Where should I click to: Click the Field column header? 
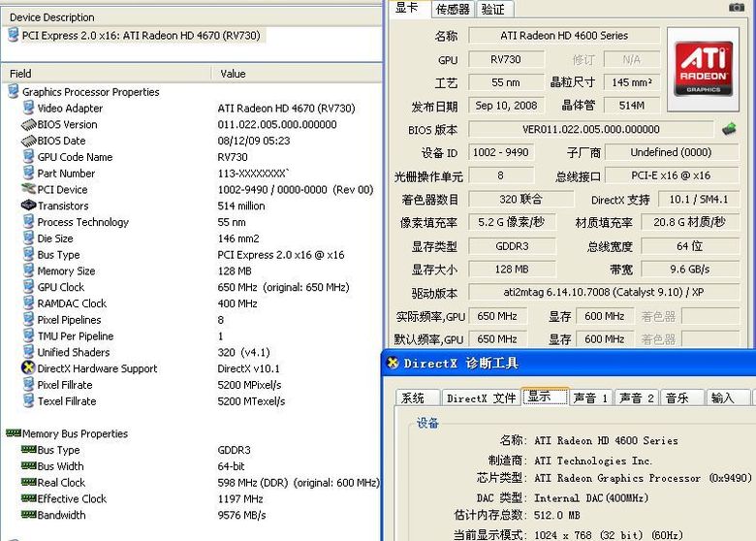[106, 74]
